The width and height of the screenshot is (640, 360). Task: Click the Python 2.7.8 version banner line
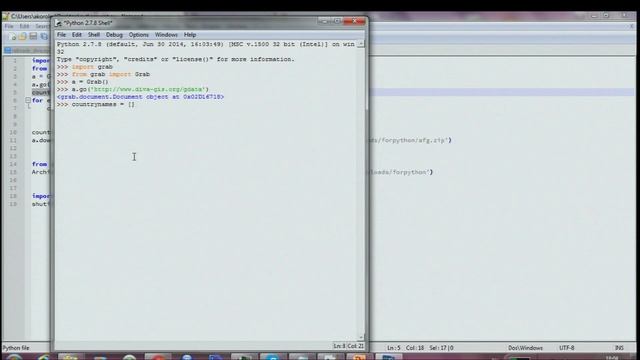[x=206, y=44]
